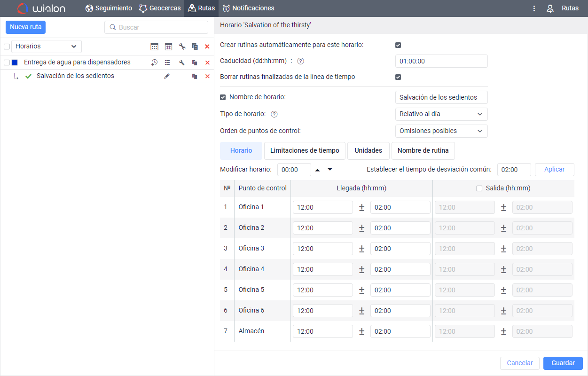Enable the Salida (hh:mm) checkbox
The width and height of the screenshot is (588, 376).
(479, 188)
